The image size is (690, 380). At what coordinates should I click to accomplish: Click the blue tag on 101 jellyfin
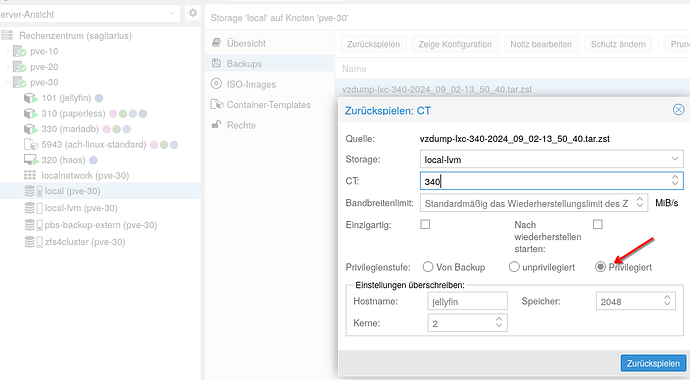click(x=99, y=98)
